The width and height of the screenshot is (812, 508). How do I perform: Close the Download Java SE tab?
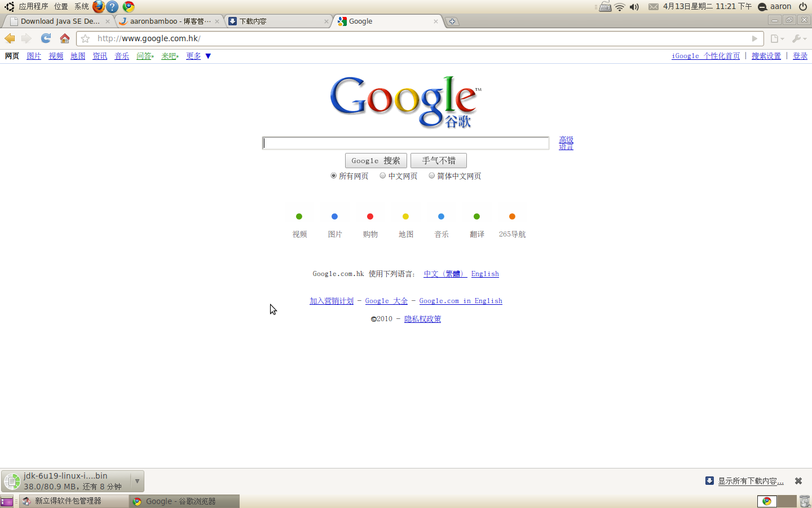pyautogui.click(x=108, y=21)
